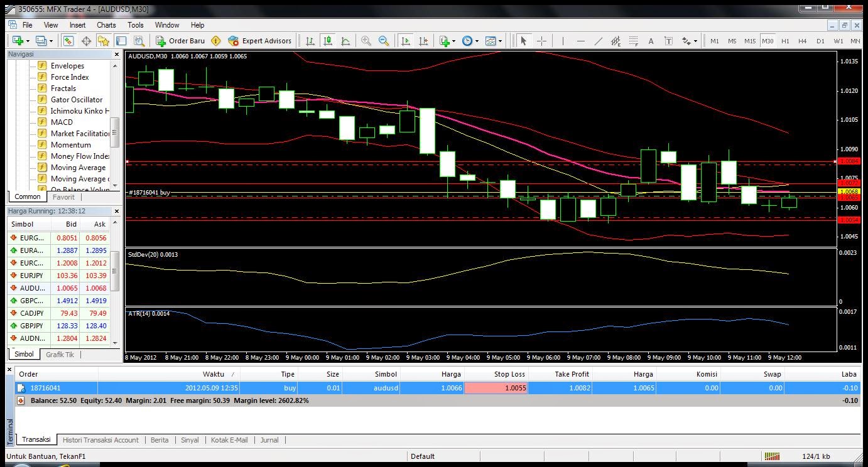
Task: Toggle chart auto scroll button
Action: (406, 41)
